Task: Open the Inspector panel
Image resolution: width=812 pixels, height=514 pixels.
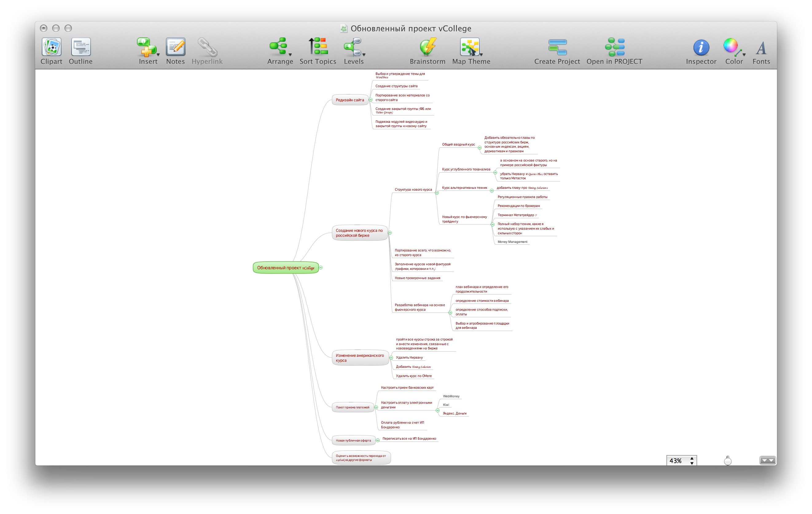Action: (x=701, y=47)
